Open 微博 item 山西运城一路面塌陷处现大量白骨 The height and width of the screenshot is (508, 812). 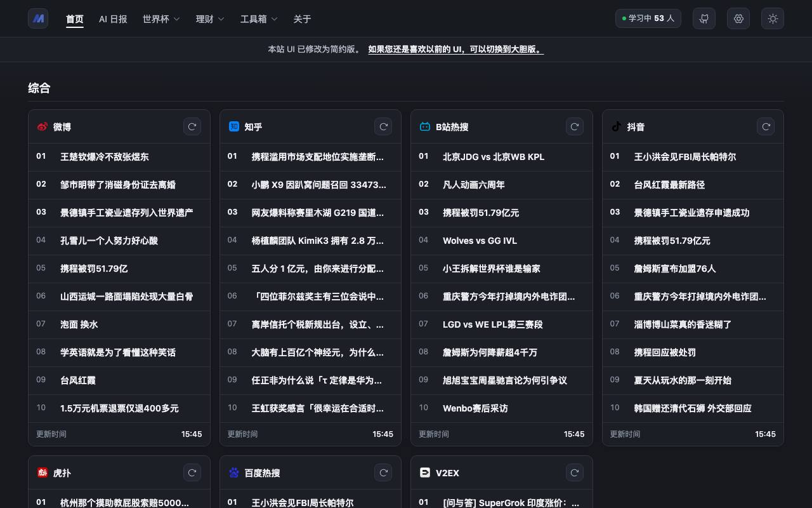click(x=119, y=297)
